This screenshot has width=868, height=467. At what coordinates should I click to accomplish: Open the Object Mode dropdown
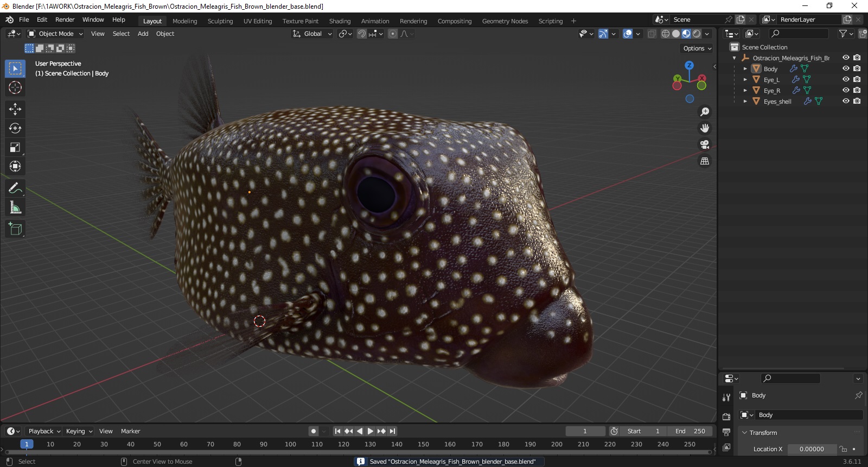tap(55, 34)
